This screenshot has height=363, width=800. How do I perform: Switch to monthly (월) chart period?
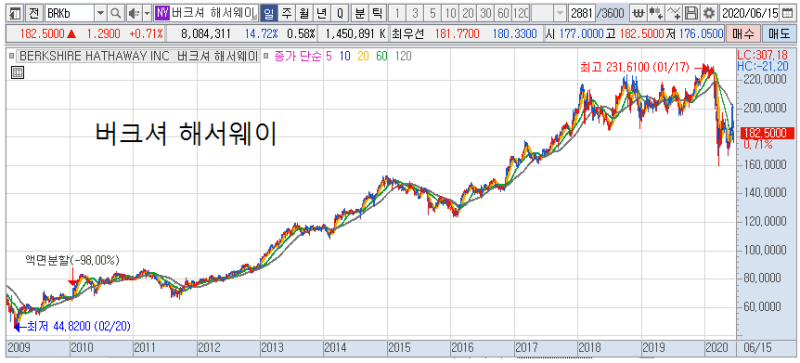[304, 13]
